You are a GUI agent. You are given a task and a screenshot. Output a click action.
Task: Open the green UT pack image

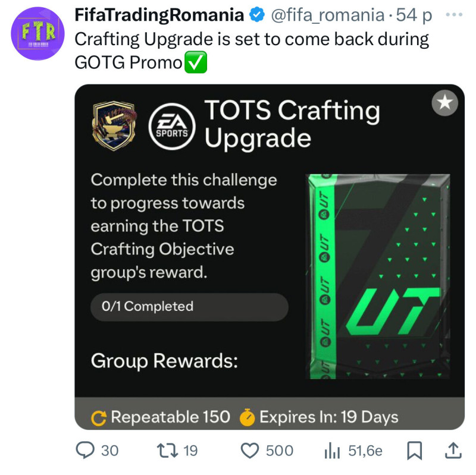378,276
